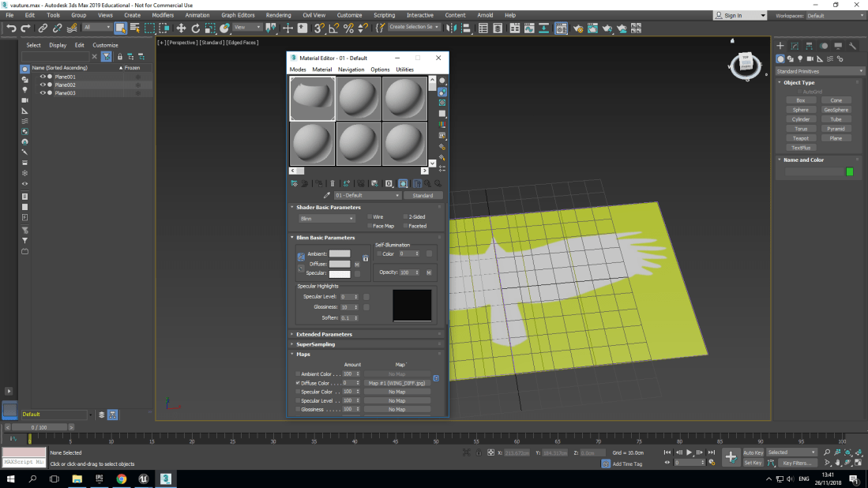The height and width of the screenshot is (488, 868).
Task: Click Show Shaded Material in Viewport icon
Action: click(x=402, y=183)
